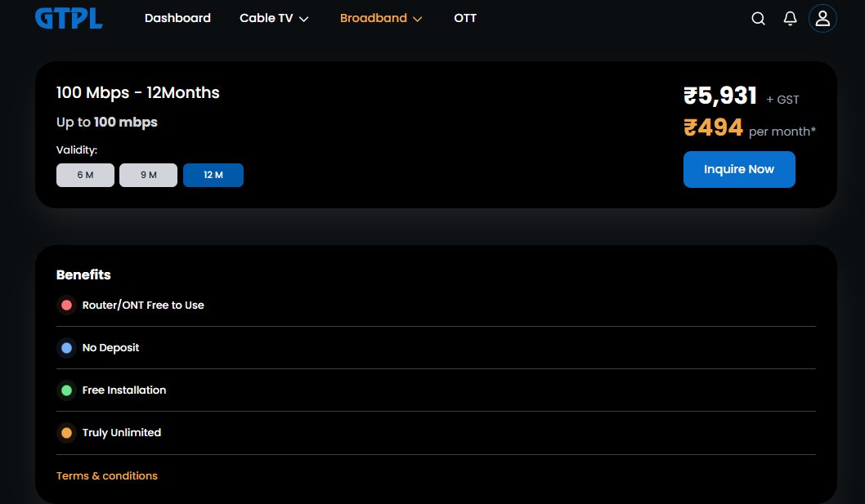Go to the Dashboard menu item
The width and height of the screenshot is (865, 504).
click(x=177, y=18)
